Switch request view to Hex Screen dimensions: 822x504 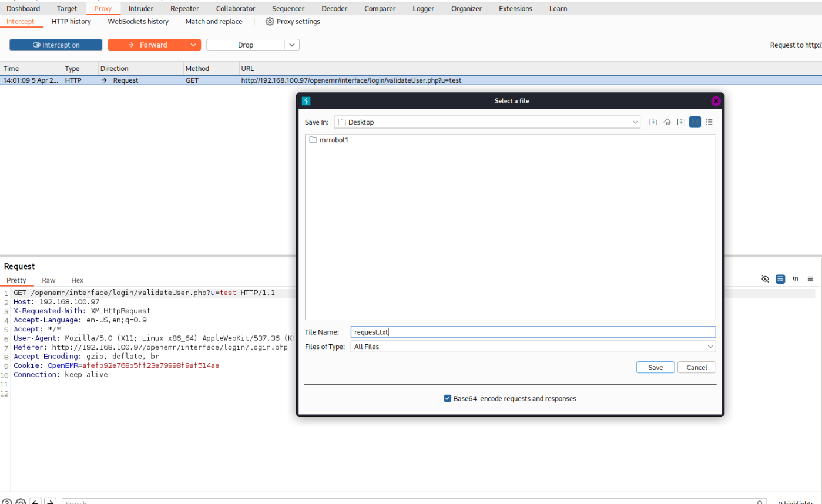tap(78, 280)
